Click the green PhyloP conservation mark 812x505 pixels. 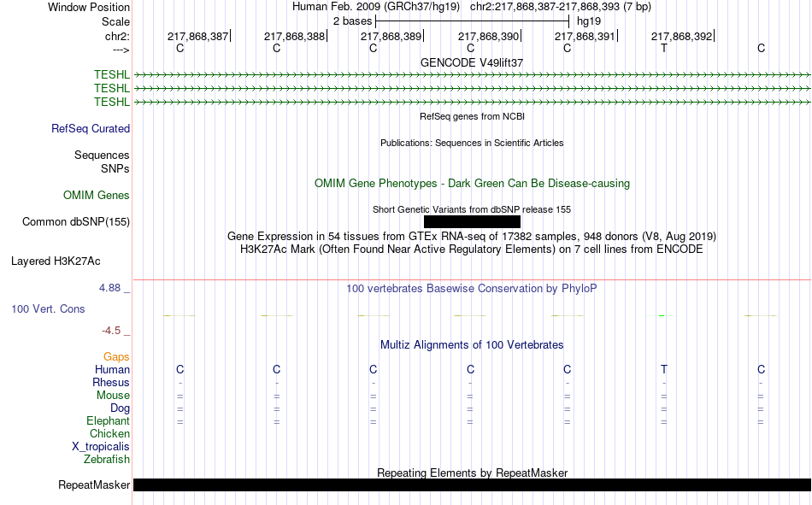coord(662,315)
